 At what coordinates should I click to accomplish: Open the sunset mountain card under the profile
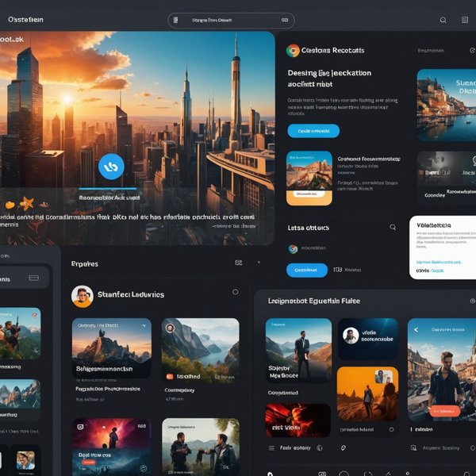coord(111,348)
